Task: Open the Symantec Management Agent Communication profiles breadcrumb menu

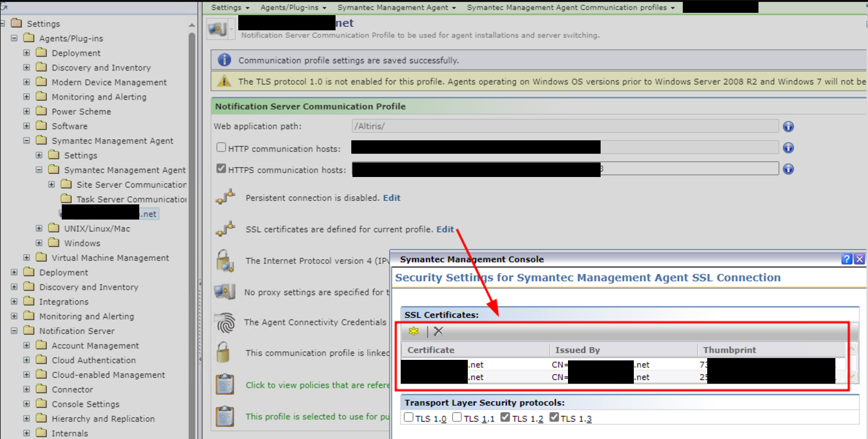Action: 571,8
